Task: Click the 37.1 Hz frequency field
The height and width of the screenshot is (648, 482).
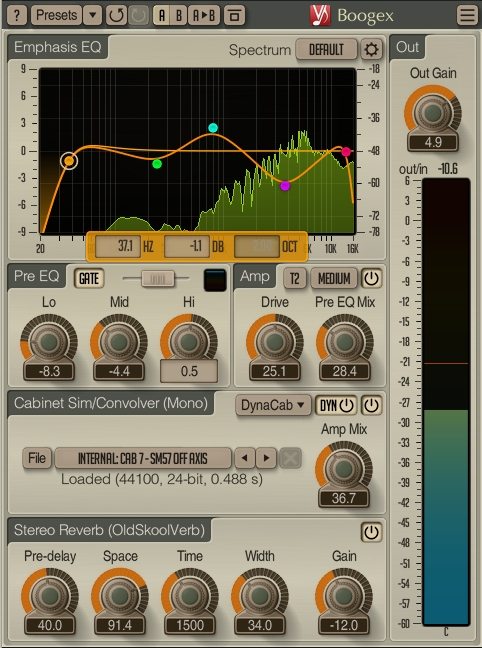Action: pyautogui.click(x=118, y=247)
